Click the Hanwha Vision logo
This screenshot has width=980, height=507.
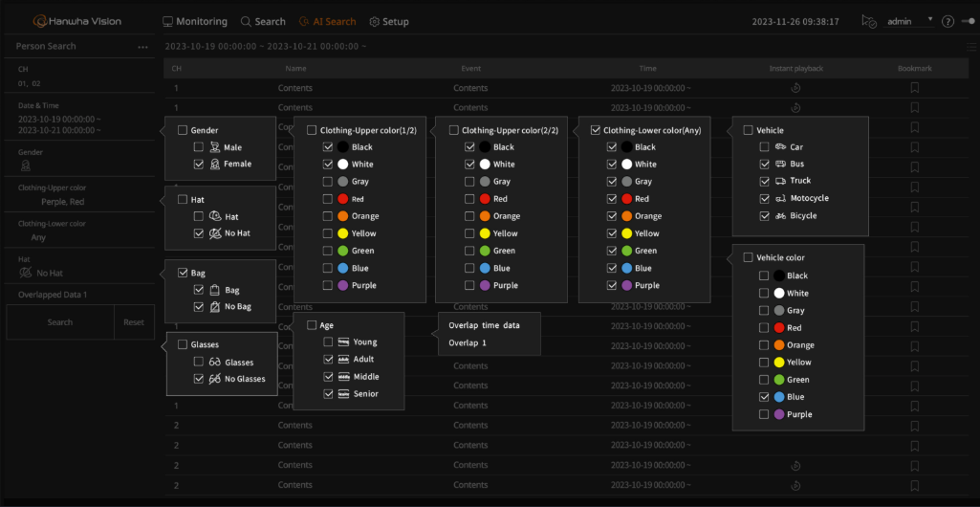(77, 21)
